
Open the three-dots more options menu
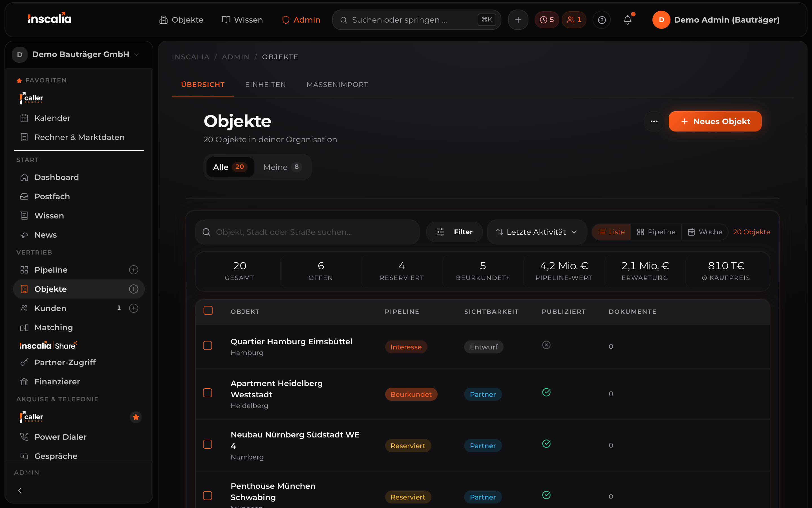click(654, 121)
